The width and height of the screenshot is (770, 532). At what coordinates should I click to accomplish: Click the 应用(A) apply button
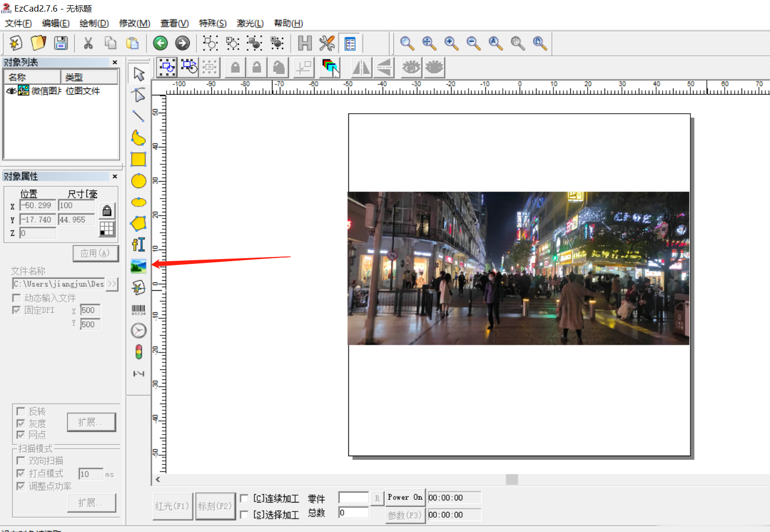click(95, 253)
